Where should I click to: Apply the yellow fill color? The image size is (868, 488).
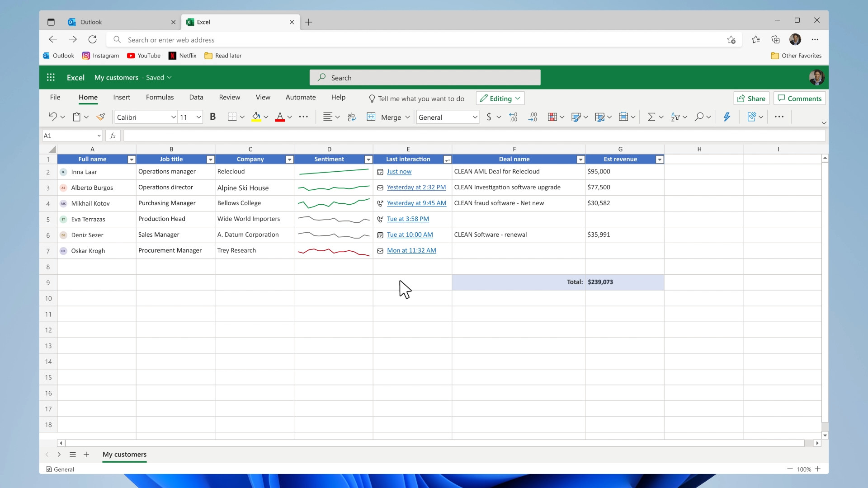(256, 117)
